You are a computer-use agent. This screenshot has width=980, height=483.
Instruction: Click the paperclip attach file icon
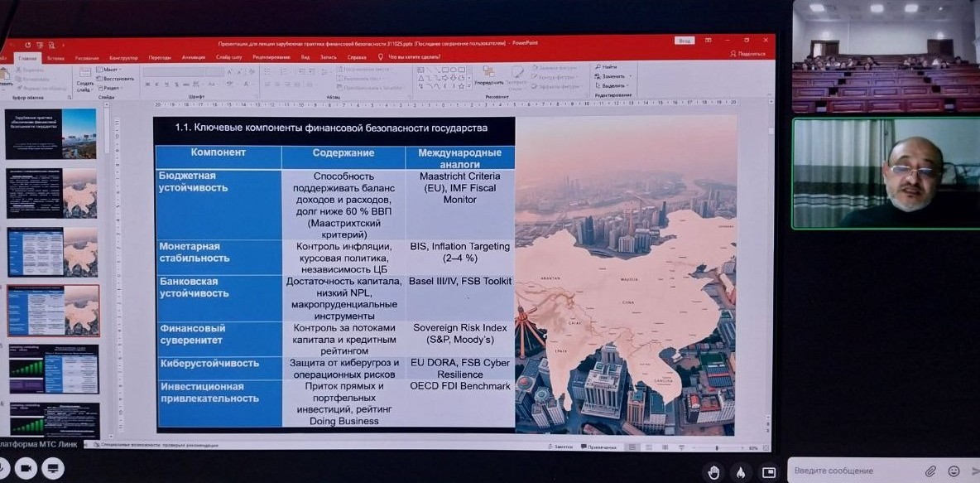click(931, 471)
